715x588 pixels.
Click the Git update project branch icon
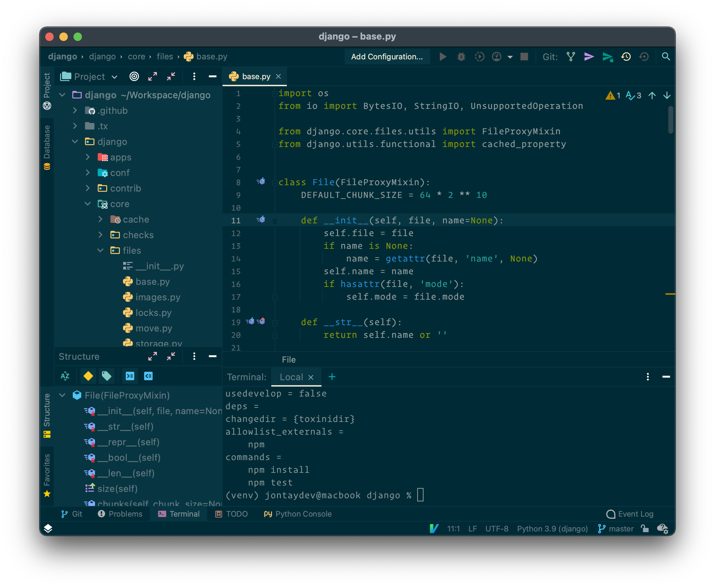pyautogui.click(x=571, y=57)
